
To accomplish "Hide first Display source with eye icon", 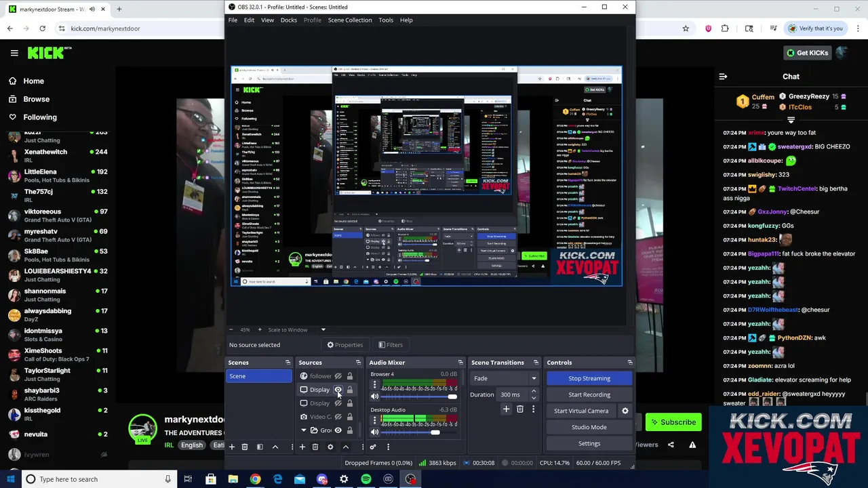I will pyautogui.click(x=338, y=390).
